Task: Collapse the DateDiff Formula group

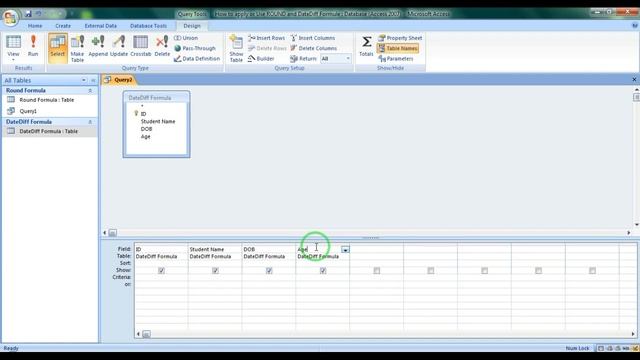Action: click(x=90, y=122)
